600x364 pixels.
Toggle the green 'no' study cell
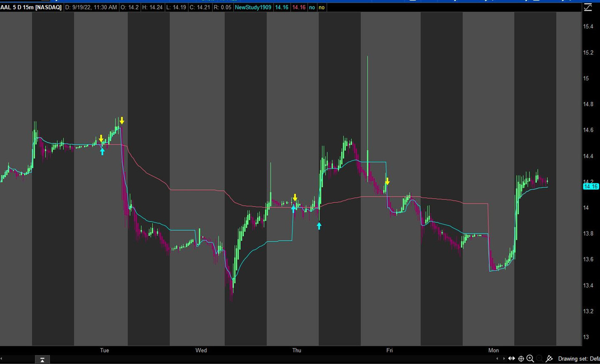pyautogui.click(x=312, y=7)
